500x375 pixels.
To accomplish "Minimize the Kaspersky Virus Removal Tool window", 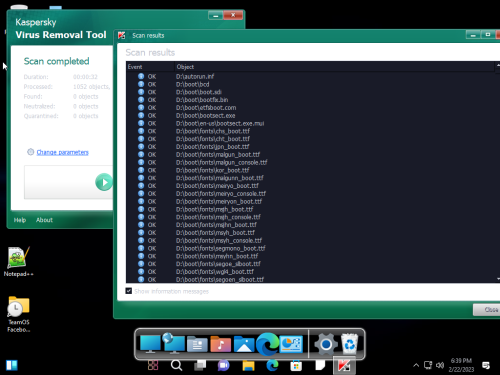I will 216,15.
